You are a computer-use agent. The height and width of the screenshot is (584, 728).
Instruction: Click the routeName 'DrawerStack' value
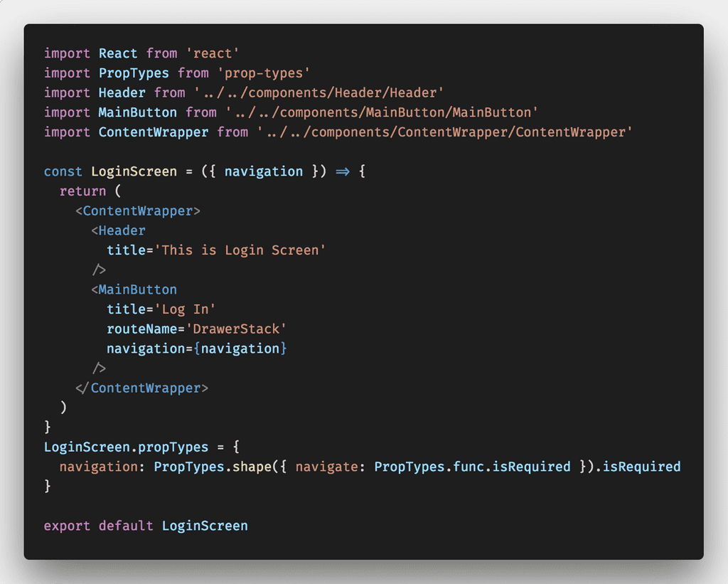coord(236,329)
